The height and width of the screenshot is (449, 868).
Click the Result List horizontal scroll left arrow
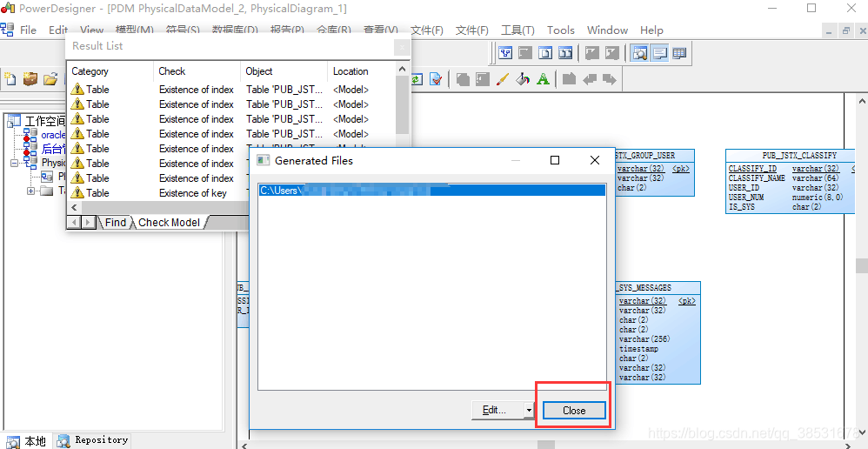coord(74,207)
